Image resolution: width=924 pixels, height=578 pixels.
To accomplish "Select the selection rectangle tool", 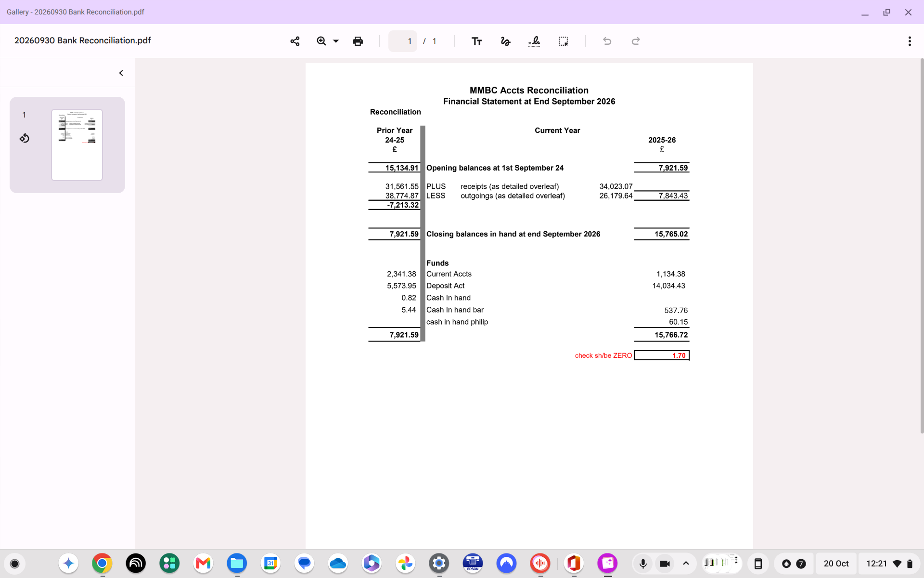I will (563, 41).
